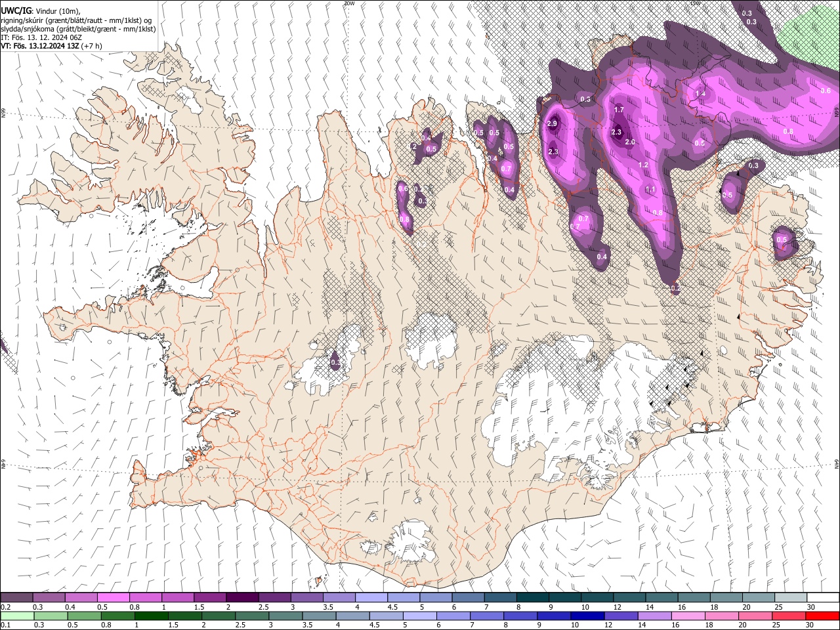
Task: Click the 'slydda/snjókoma' legend description line
Action: pos(78,30)
